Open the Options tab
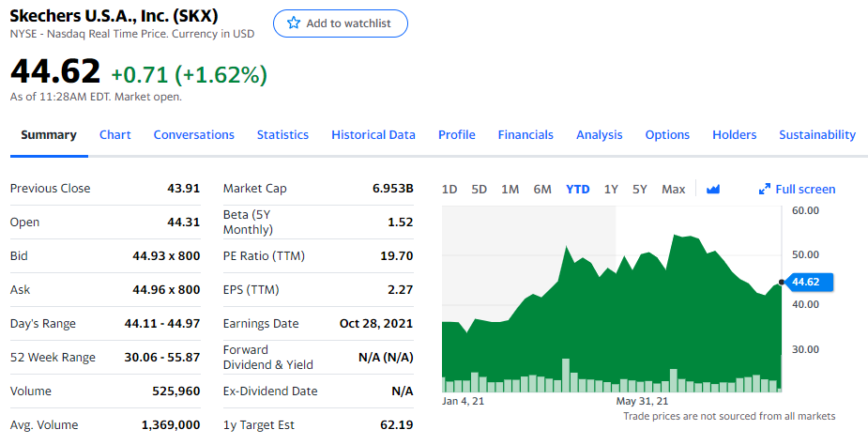This screenshot has width=868, height=445. point(667,134)
